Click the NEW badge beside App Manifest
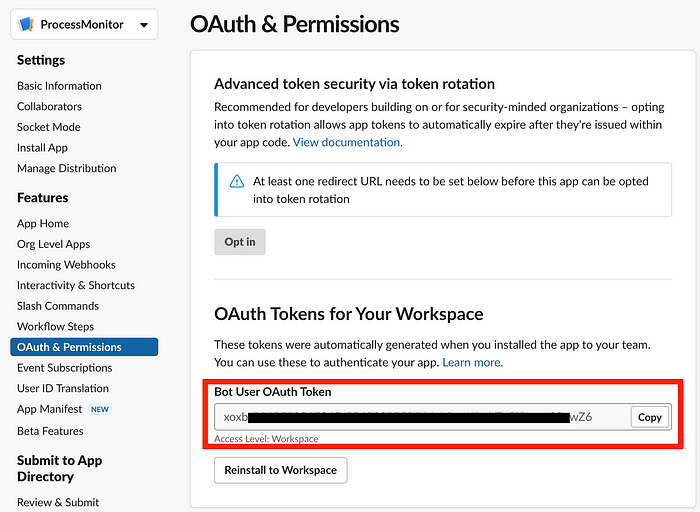Viewport: 700px width, 512px height. [100, 409]
